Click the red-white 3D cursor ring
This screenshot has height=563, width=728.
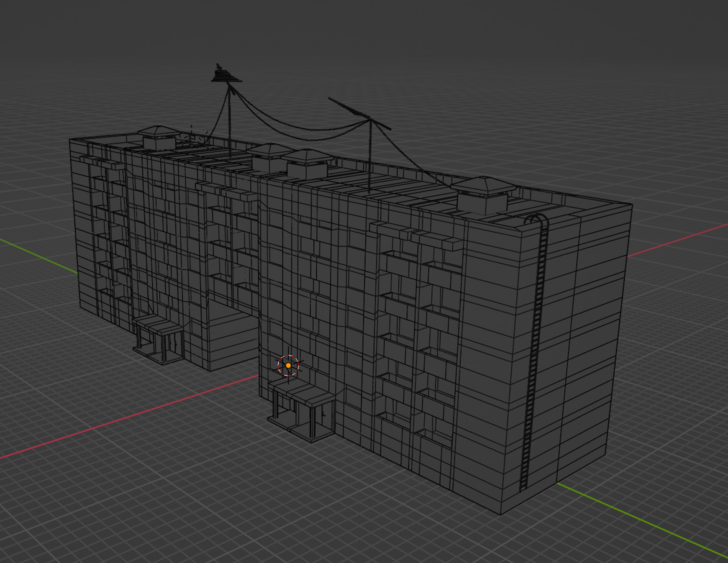(x=288, y=366)
